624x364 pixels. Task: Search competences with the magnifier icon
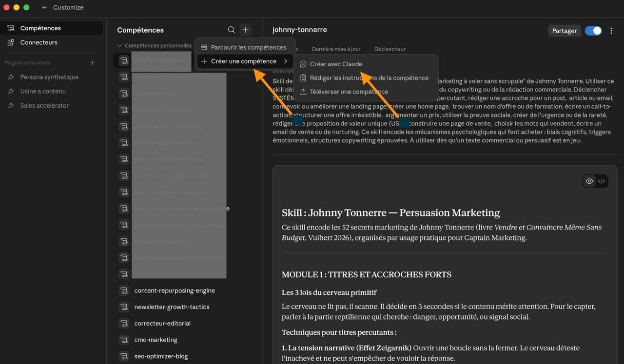pos(232,30)
